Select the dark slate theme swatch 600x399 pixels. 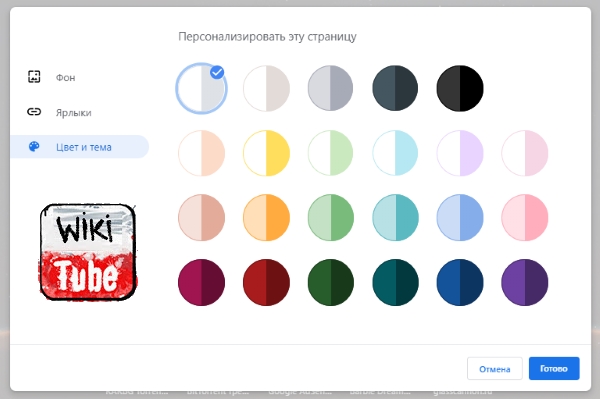click(x=395, y=88)
